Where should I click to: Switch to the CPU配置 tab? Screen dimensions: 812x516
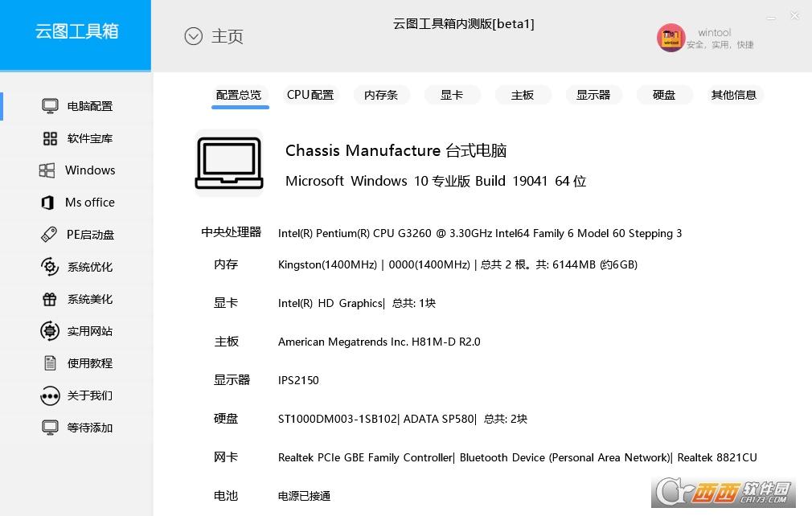tap(310, 95)
